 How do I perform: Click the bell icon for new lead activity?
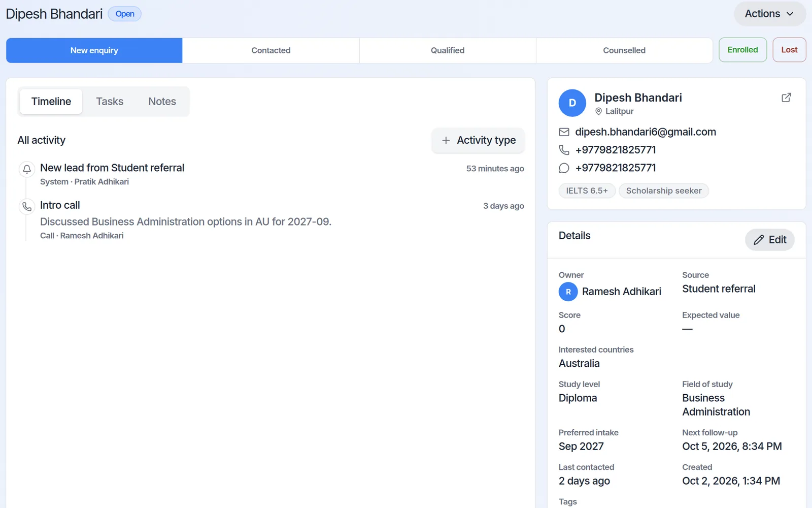[x=27, y=169]
